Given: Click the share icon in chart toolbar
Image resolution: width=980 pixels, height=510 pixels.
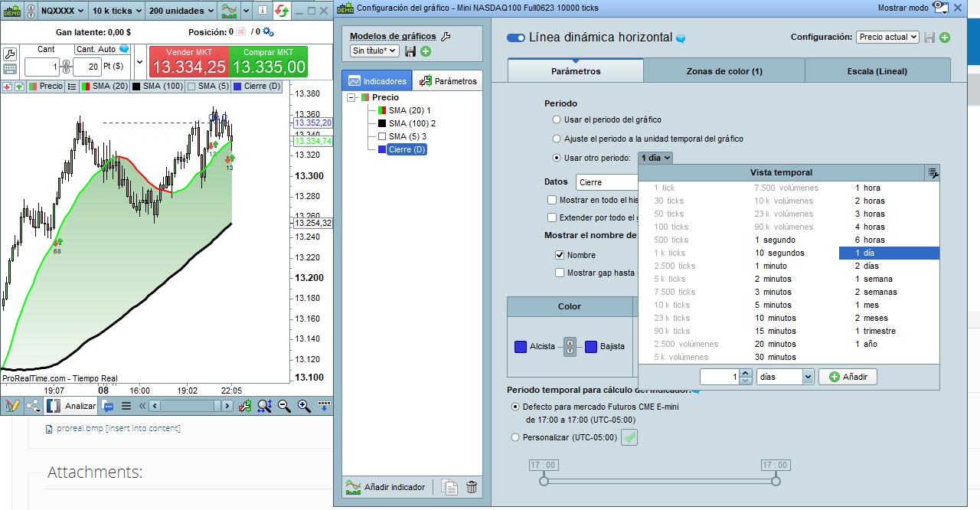Looking at the screenshot, I should coord(34,406).
